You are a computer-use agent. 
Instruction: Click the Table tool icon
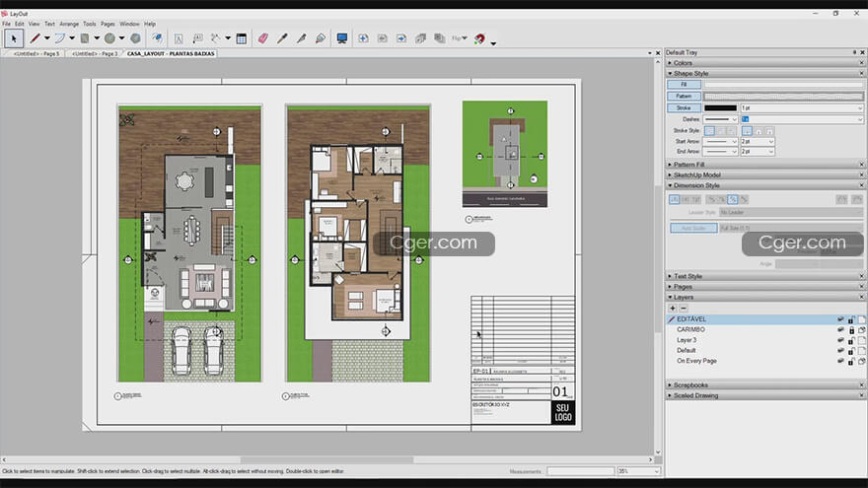coord(241,38)
